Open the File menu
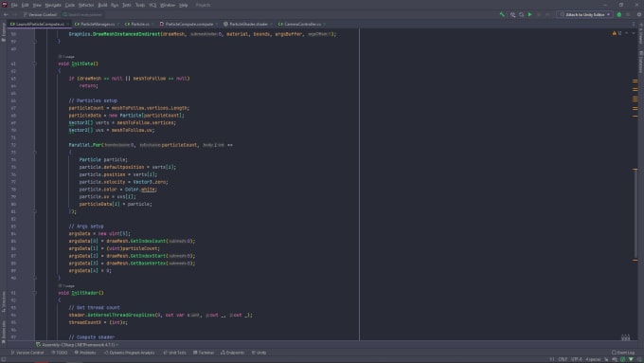This screenshot has width=644, height=363. [x=14, y=5]
